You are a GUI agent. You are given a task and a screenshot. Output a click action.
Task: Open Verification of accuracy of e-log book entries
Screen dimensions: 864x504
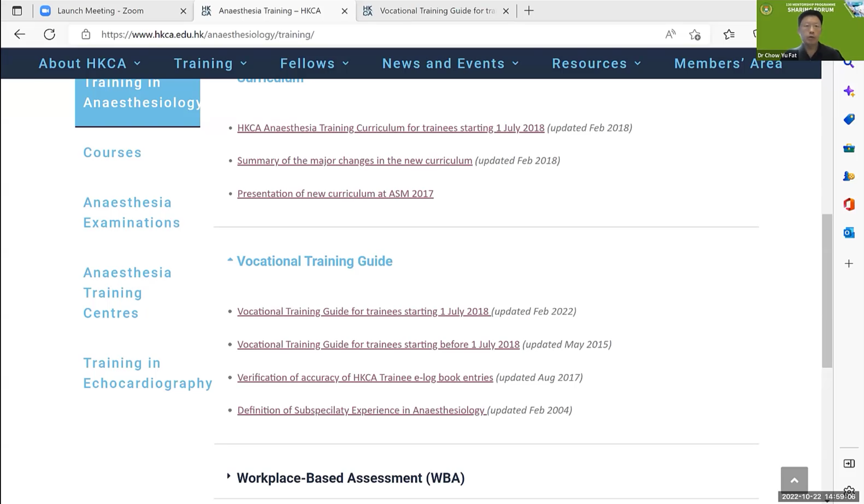(x=365, y=377)
